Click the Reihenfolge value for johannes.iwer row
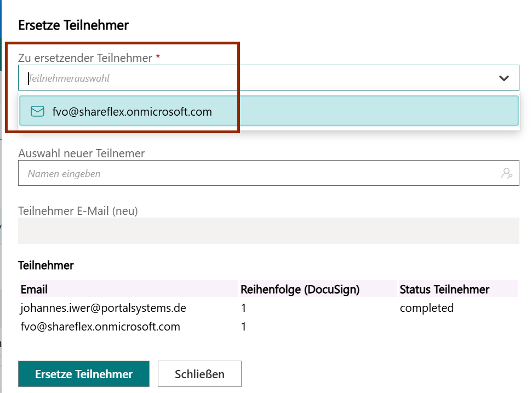 click(244, 308)
